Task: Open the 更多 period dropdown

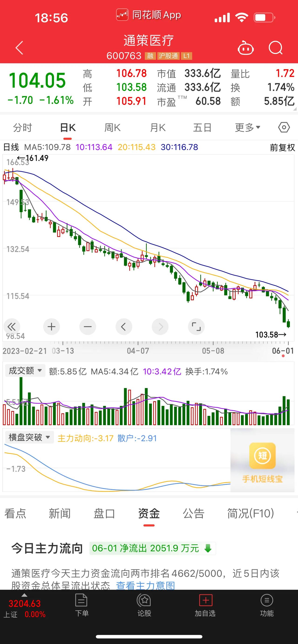Action: (x=248, y=127)
